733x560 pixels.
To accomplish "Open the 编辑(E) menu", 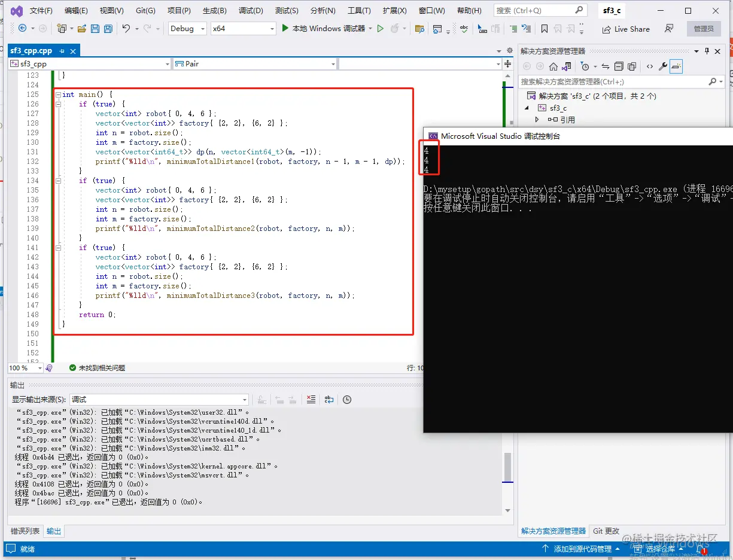I will tap(76, 11).
